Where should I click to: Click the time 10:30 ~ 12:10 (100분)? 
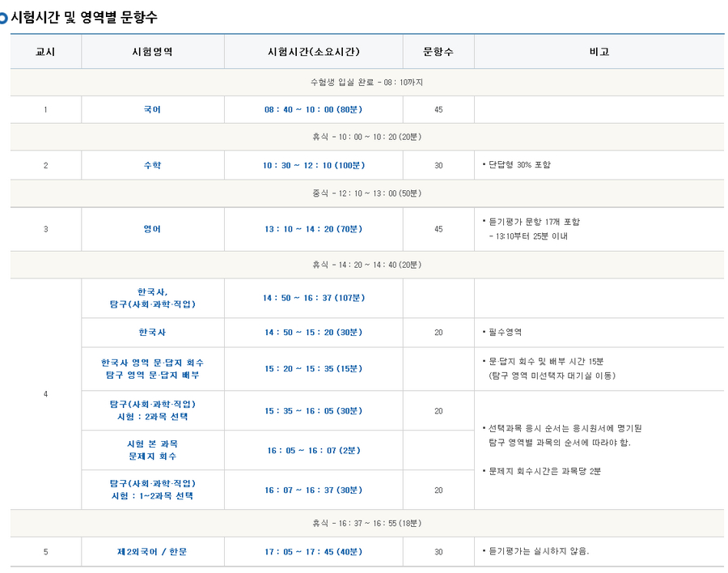(x=313, y=165)
